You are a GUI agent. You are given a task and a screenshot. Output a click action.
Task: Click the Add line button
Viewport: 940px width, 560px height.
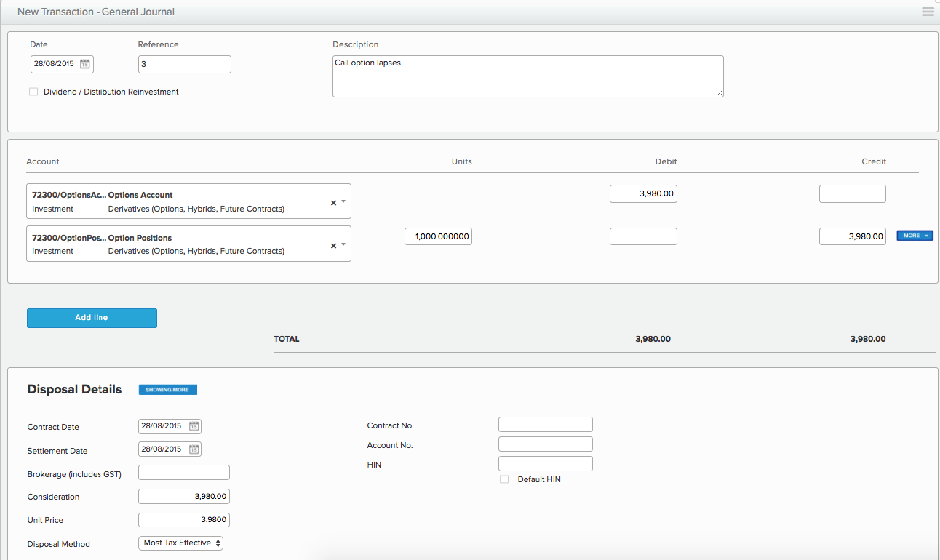92,318
